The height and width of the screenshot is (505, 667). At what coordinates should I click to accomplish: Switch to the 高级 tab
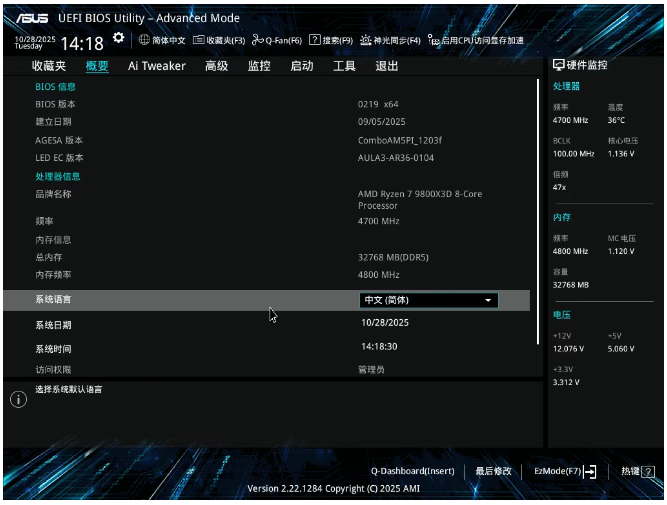point(216,66)
